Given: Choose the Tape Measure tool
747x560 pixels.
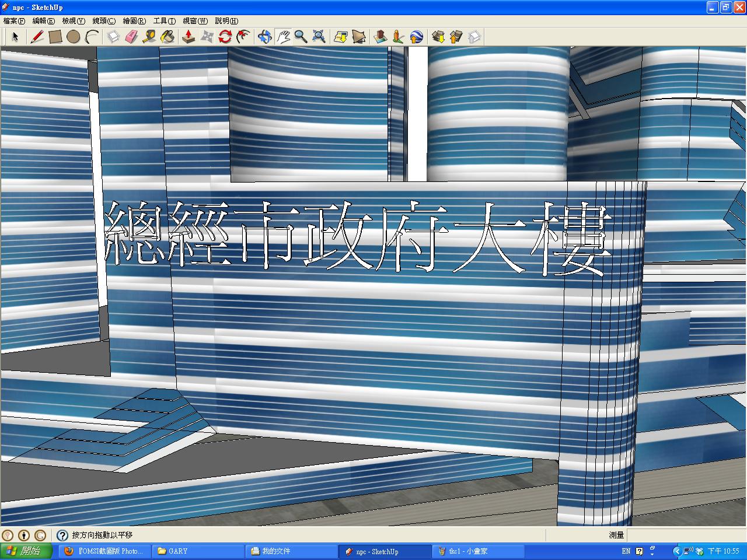Looking at the screenshot, I should tap(149, 37).
